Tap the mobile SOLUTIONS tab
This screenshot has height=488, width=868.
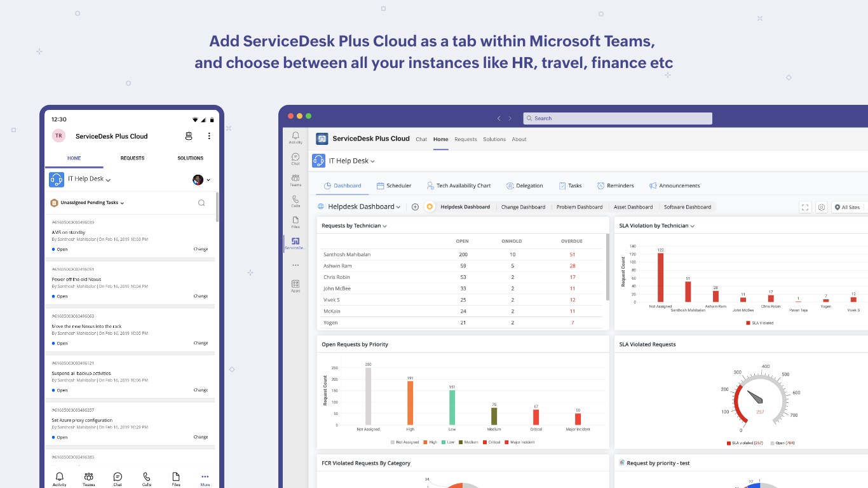(190, 158)
